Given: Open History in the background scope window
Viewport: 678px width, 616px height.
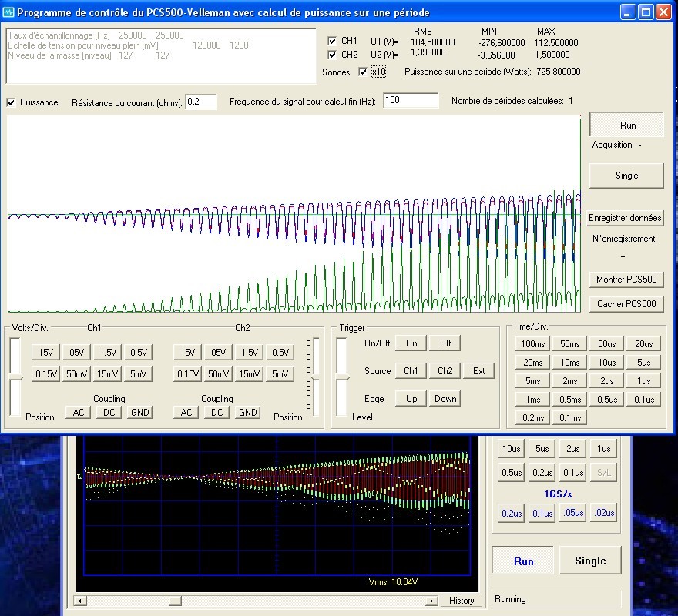Looking at the screenshot, I should [x=462, y=601].
